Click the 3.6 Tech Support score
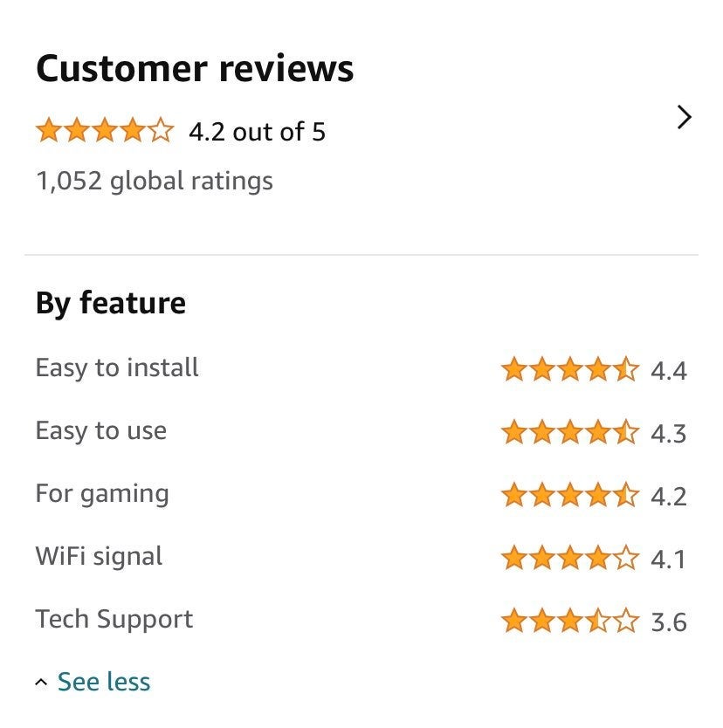The image size is (723, 728). click(x=669, y=622)
